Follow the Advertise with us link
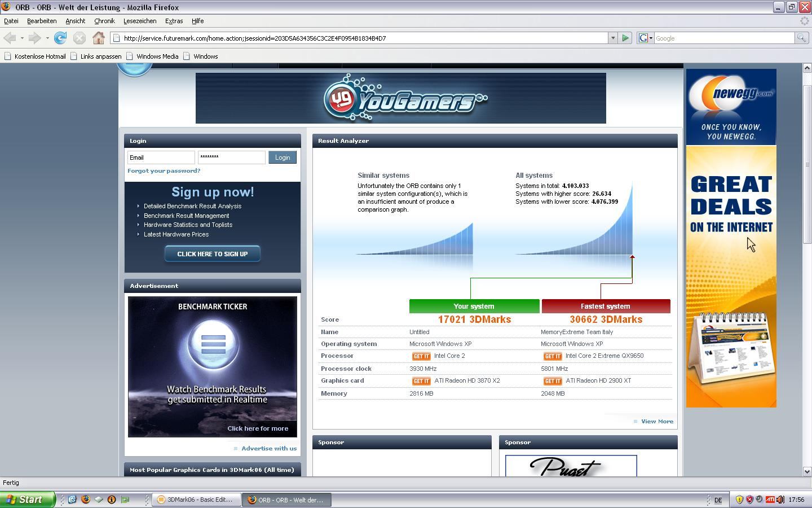 [269, 449]
